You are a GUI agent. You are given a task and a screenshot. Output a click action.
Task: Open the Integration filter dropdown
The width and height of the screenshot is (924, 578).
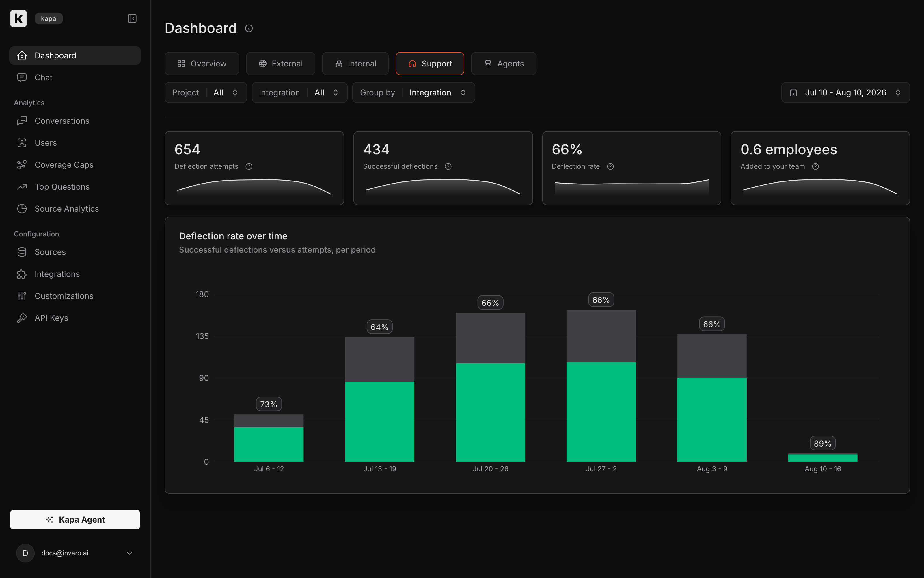(x=299, y=92)
